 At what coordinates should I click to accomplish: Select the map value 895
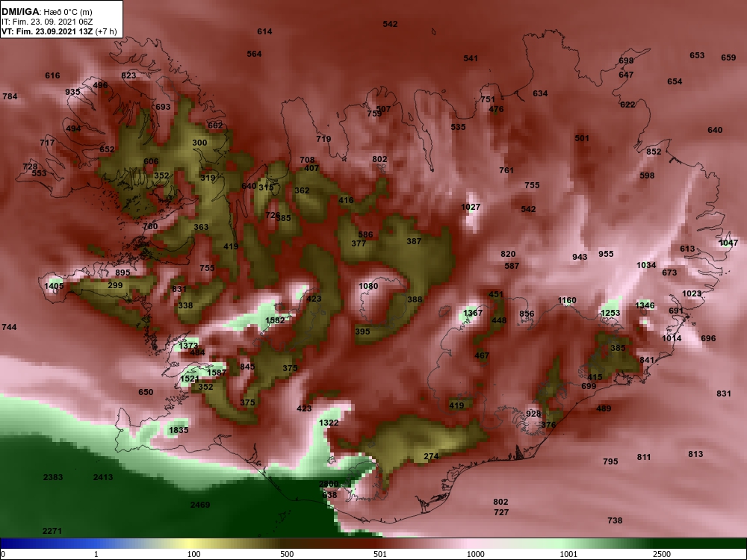pyautogui.click(x=123, y=273)
